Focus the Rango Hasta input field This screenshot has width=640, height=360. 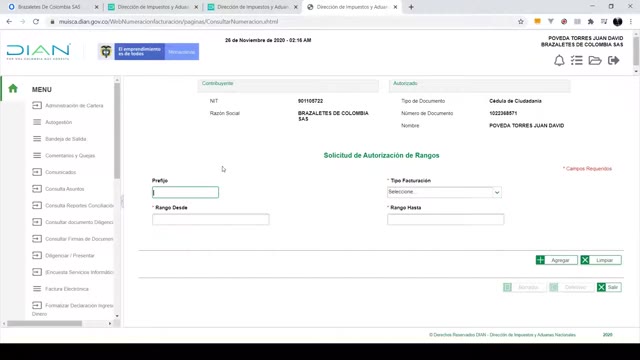tap(445, 219)
